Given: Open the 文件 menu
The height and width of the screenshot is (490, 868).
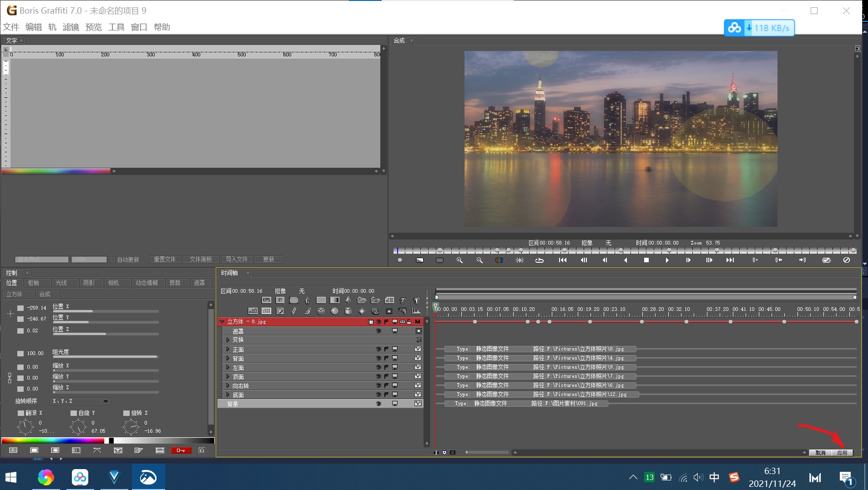Looking at the screenshot, I should (11, 27).
